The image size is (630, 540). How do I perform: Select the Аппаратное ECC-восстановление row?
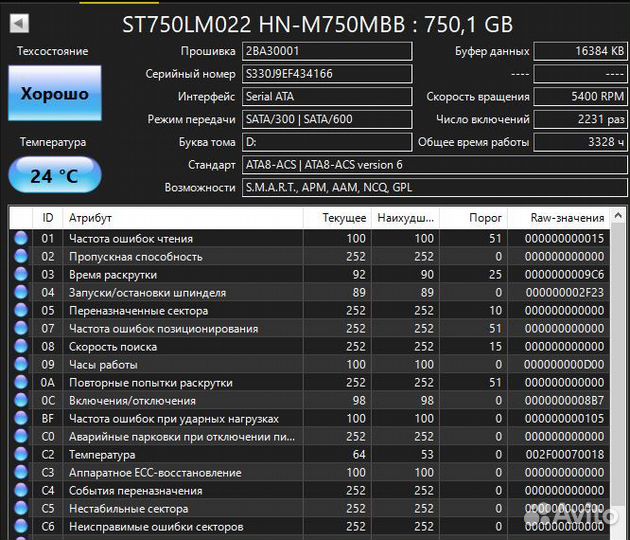(x=309, y=472)
